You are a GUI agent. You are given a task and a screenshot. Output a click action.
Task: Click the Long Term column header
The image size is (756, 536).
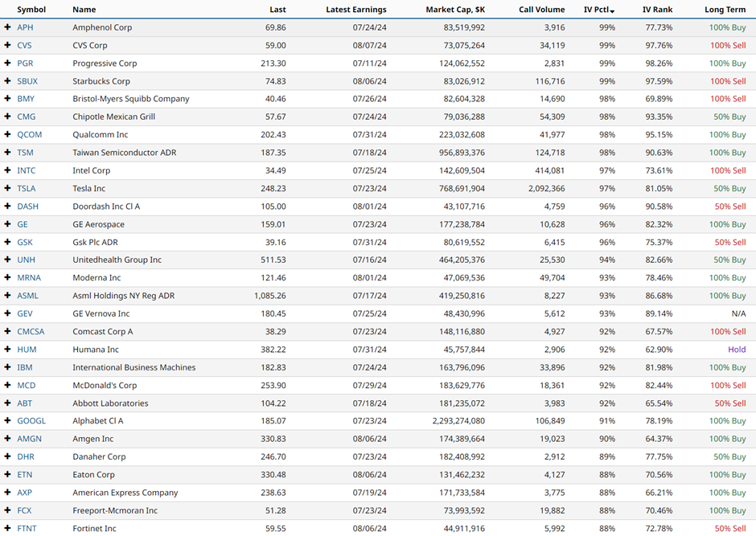tap(725, 10)
